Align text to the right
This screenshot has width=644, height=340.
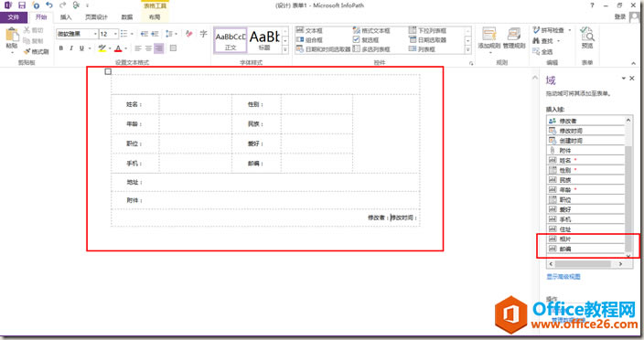coord(158,48)
